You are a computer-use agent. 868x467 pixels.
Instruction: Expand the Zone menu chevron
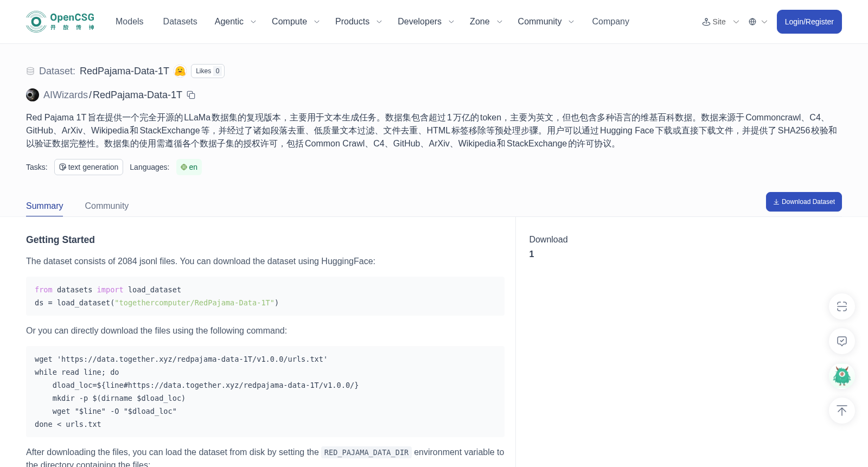pyautogui.click(x=500, y=22)
